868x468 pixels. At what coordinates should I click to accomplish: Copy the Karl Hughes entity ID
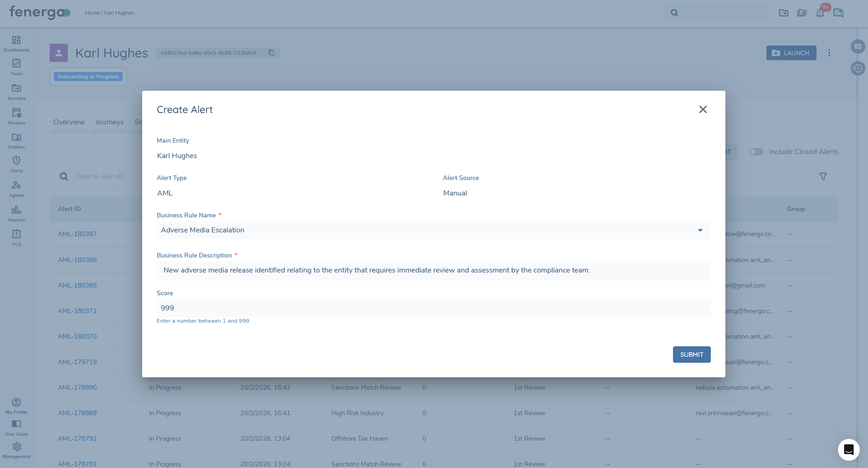click(x=271, y=53)
